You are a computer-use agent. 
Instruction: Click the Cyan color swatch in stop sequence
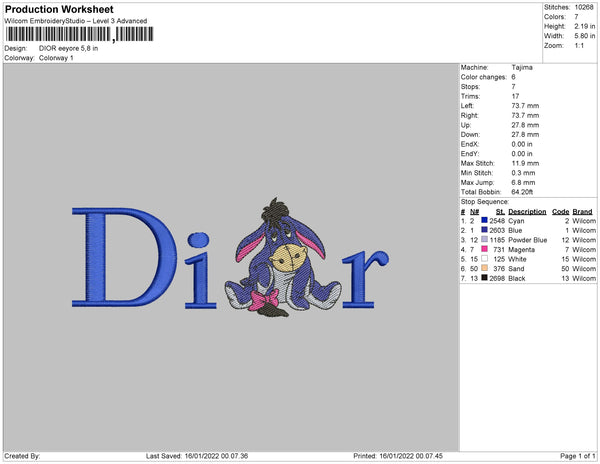pos(484,220)
